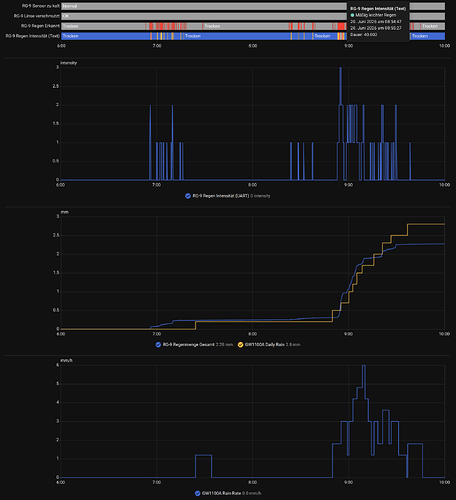The image size is (456, 500).
Task: Click first Trocken segment in Regen Erkannt row
Action: coord(103,26)
